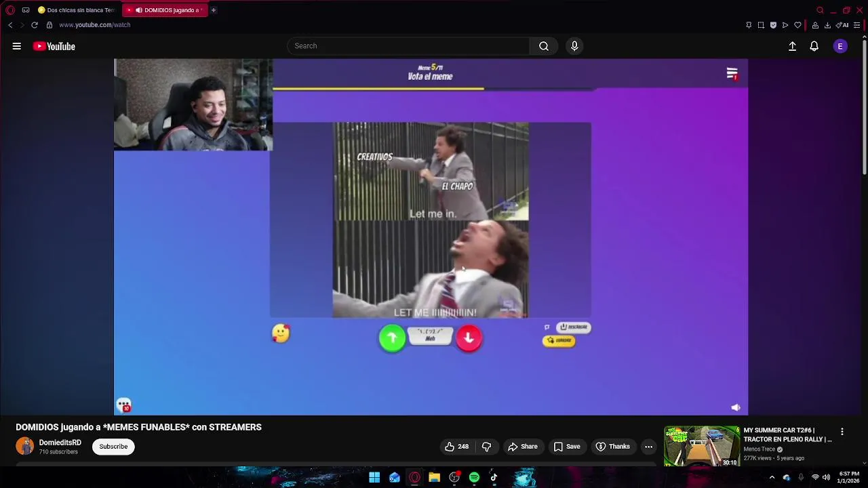Open a new browser tab
868x488 pixels.
pos(214,10)
